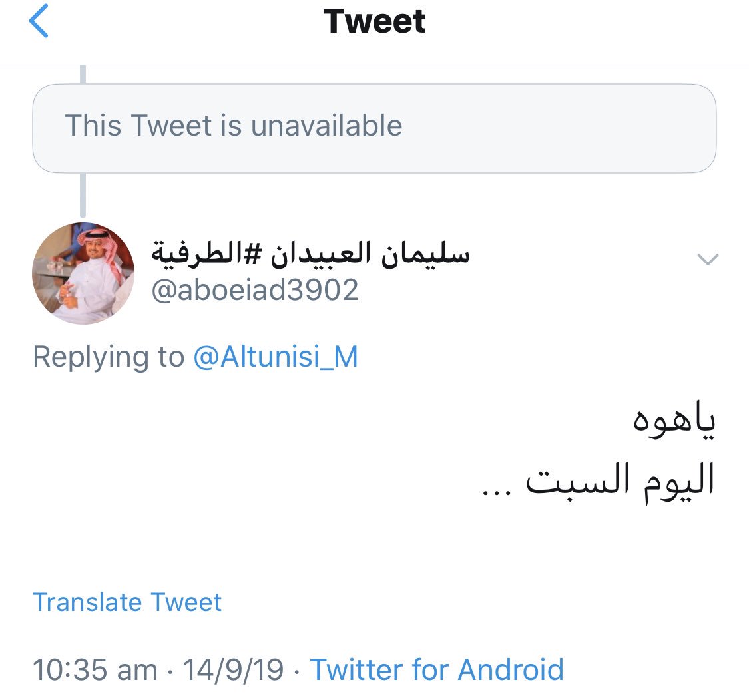Click the "Tweet" header title
The image size is (749, 700).
pyautogui.click(x=374, y=21)
